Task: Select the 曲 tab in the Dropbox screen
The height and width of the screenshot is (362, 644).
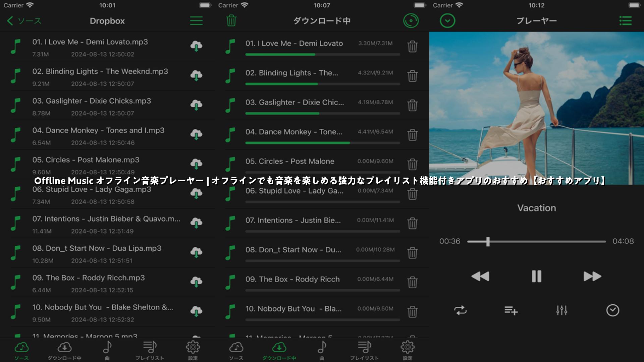Action: tap(107, 351)
